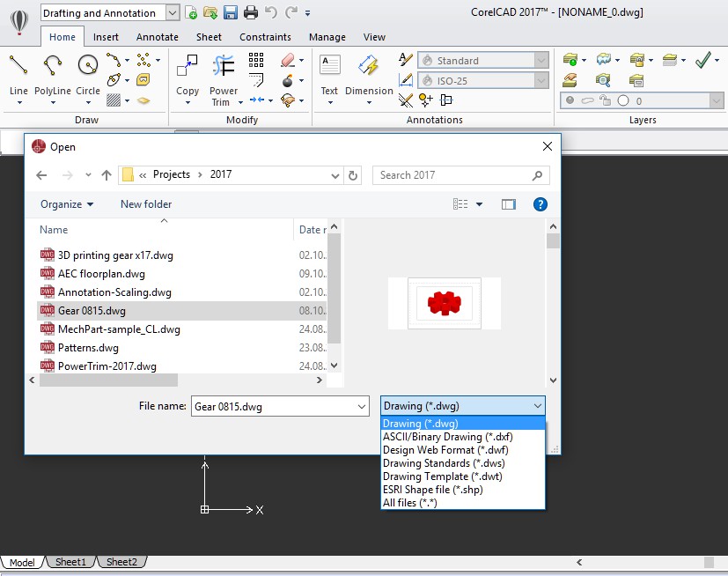This screenshot has height=576, width=728.
Task: Select Patterns.dwg file
Action: tap(181, 348)
